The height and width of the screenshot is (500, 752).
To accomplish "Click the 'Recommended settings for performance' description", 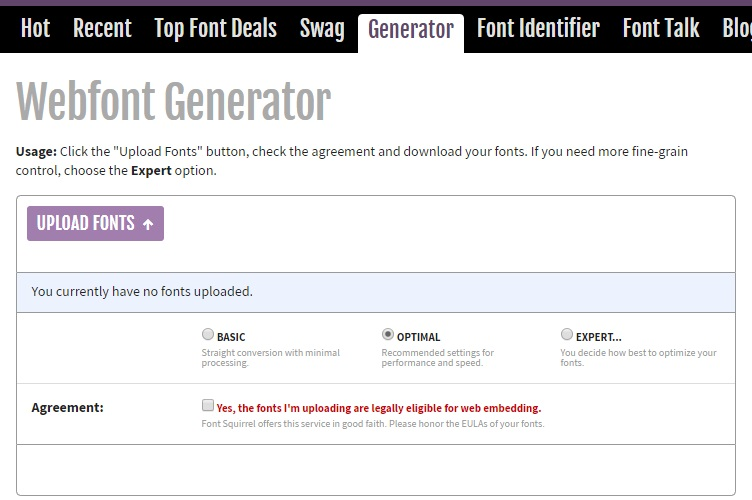I will pos(438,357).
